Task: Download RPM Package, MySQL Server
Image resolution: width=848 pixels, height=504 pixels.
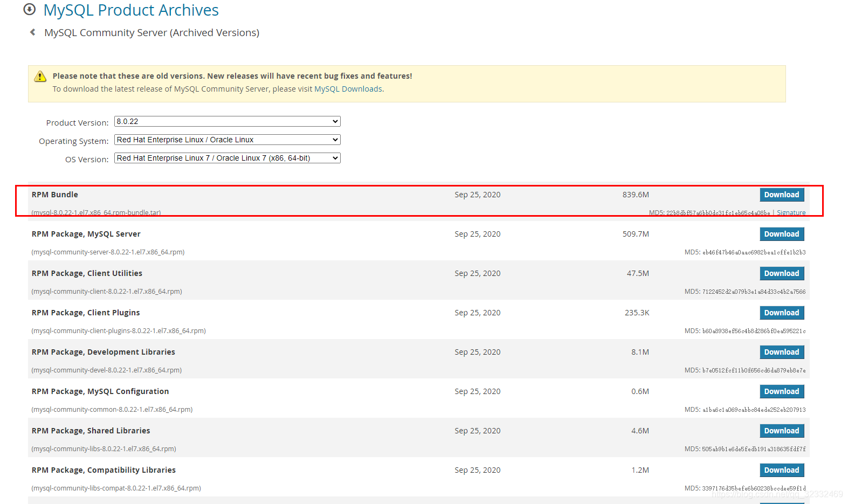Action: (x=782, y=234)
